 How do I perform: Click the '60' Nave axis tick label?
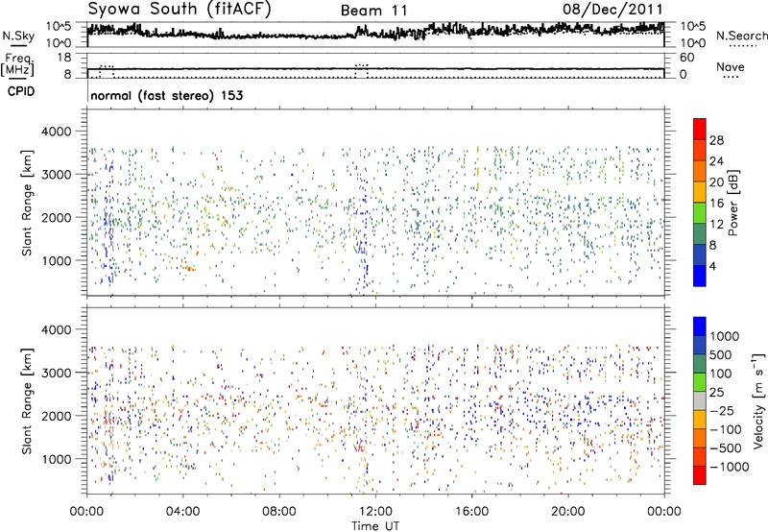(x=686, y=58)
